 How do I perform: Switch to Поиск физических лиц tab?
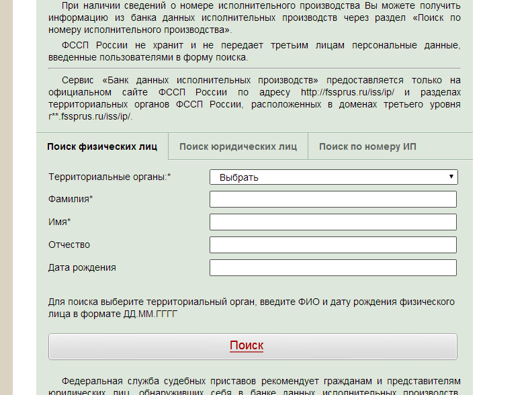(x=102, y=146)
